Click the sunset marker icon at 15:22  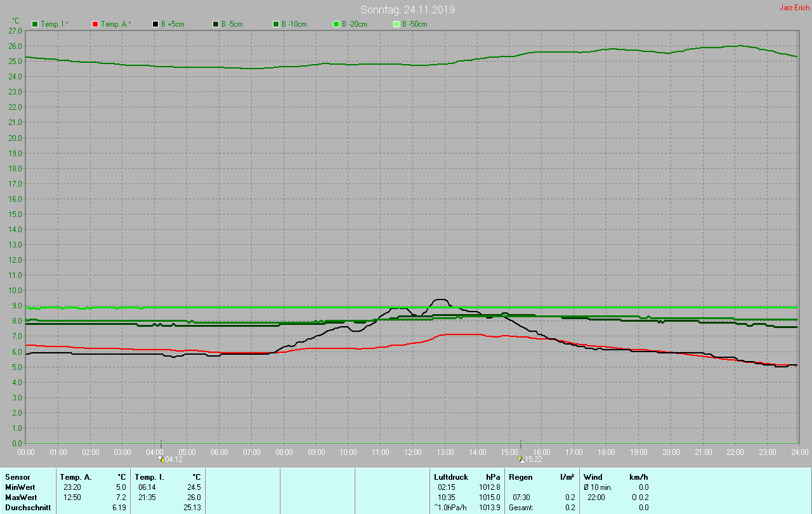click(x=521, y=458)
